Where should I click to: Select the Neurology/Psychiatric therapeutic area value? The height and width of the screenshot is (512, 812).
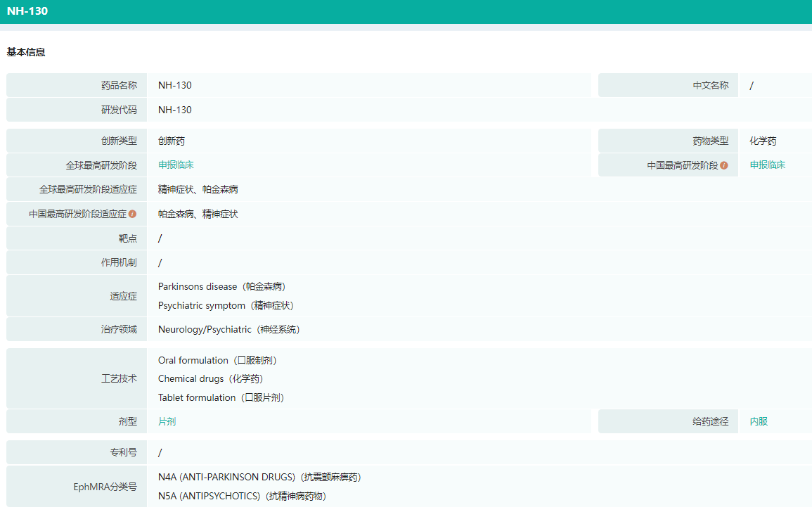click(229, 329)
